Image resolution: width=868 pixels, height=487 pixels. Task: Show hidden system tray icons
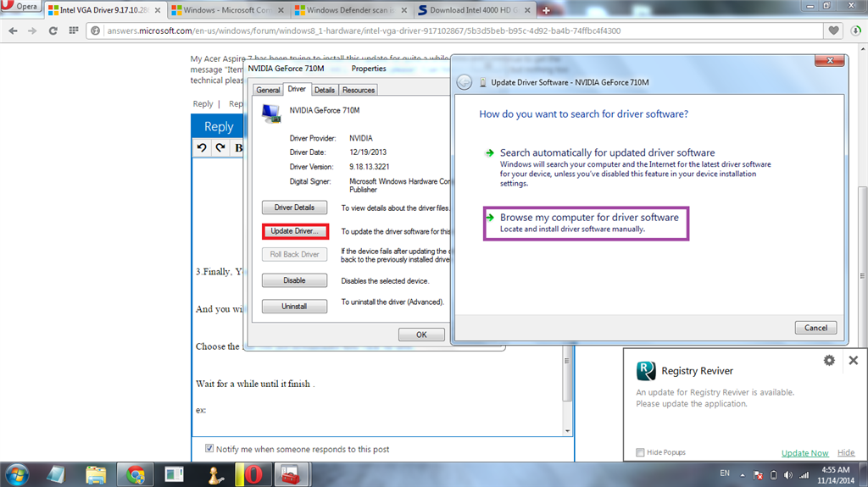tap(743, 475)
